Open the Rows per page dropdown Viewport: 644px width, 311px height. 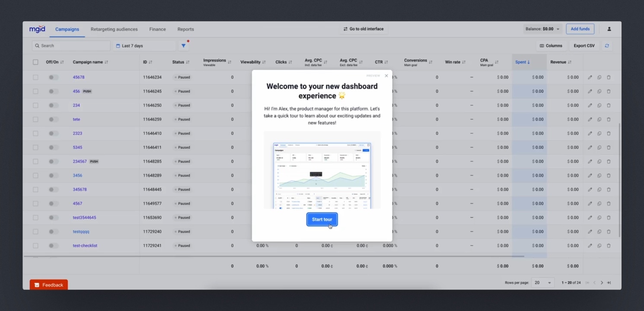[543, 283]
